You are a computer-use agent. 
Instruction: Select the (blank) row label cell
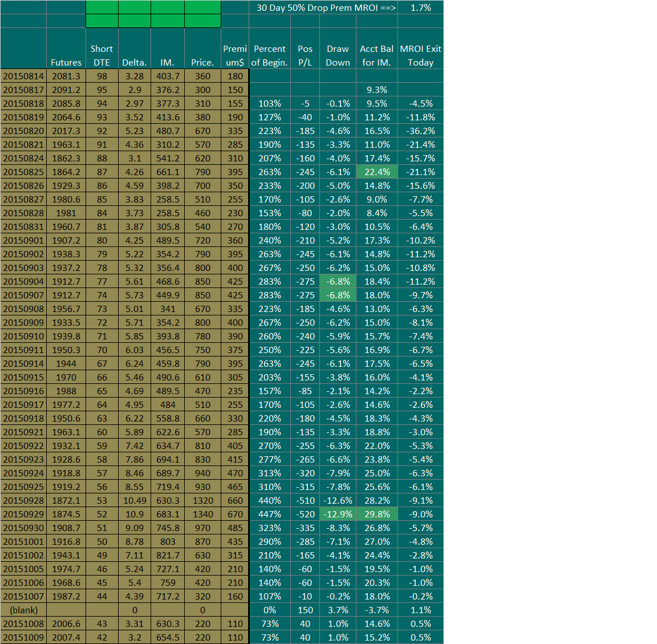[23, 610]
